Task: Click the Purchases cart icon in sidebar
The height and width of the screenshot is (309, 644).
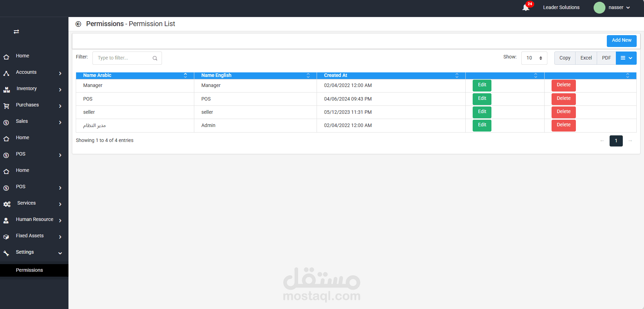Action: pyautogui.click(x=6, y=106)
